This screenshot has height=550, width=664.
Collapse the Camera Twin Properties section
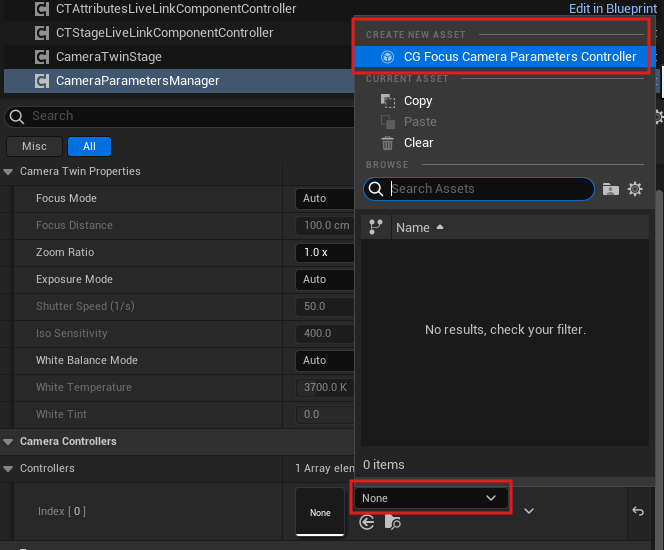pos(9,172)
